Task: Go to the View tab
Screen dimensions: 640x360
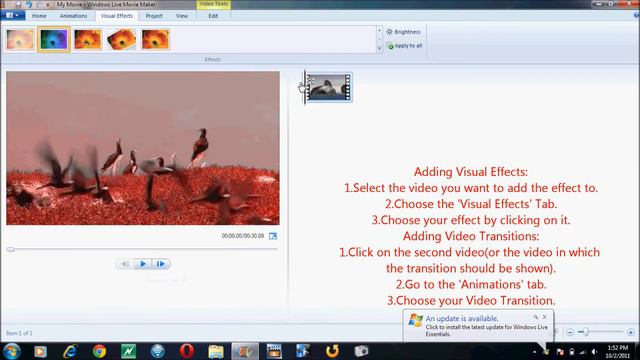Action: click(182, 16)
